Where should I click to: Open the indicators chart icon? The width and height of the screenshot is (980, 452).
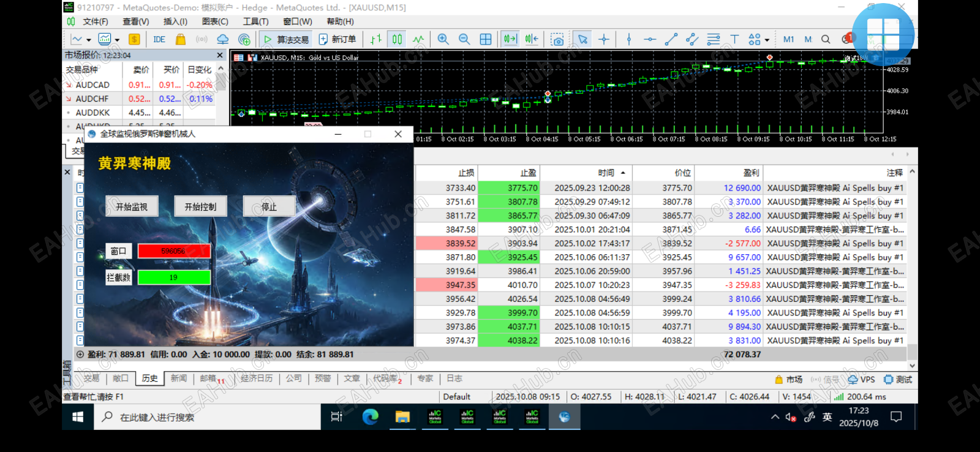105,39
